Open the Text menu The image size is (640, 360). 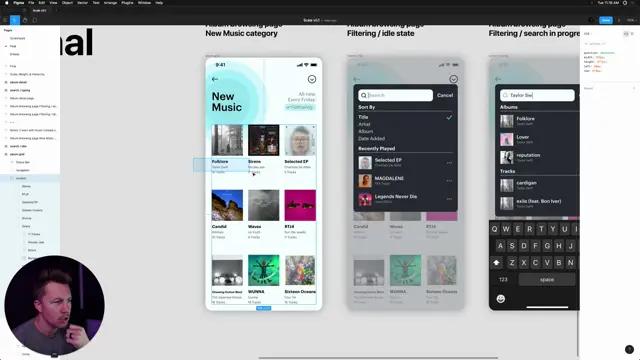[96, 3]
